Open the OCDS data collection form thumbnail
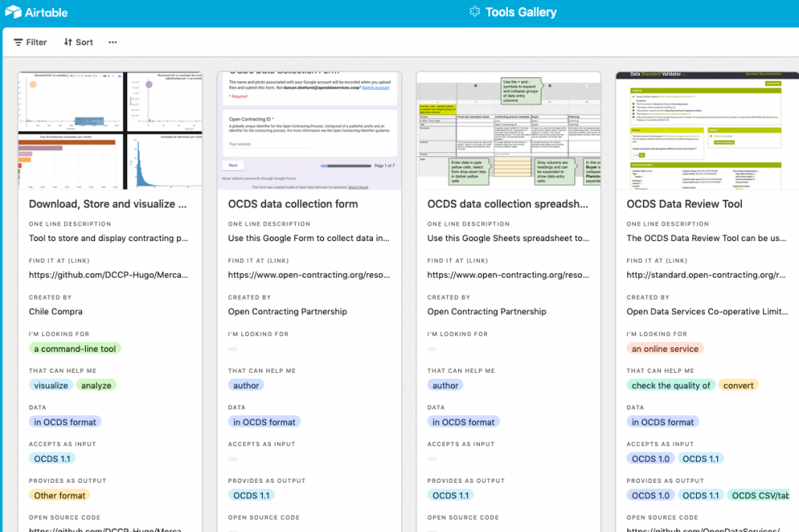Image resolution: width=799 pixels, height=532 pixels. (x=309, y=131)
